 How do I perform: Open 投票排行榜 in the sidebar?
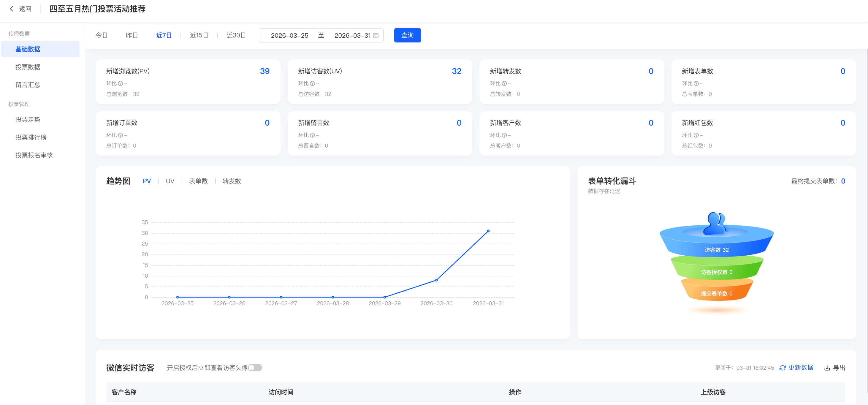pos(31,137)
